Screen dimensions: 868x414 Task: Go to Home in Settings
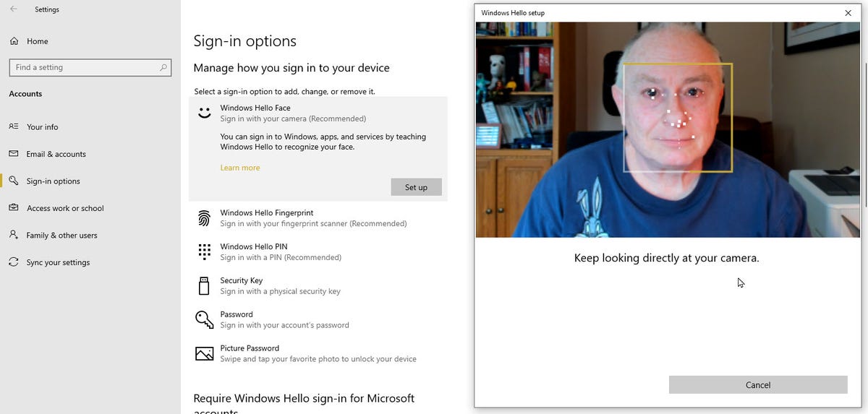coord(38,41)
